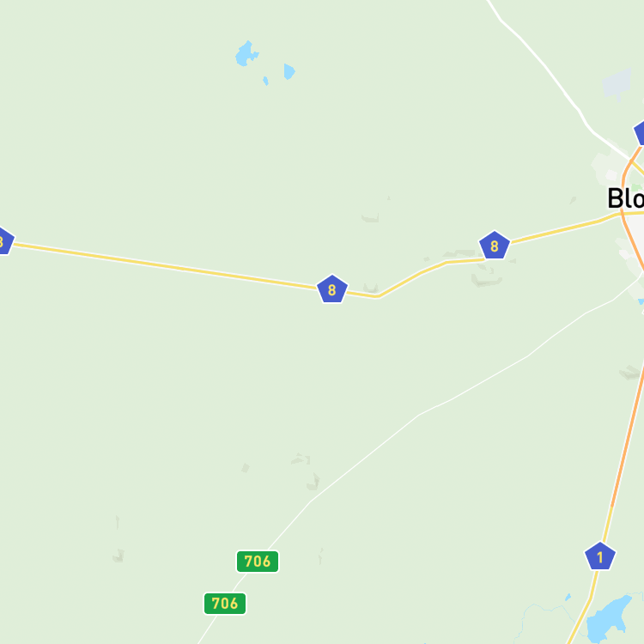This screenshot has width=644, height=644.
Task: Select the yellow route 8 road between the two shields
Action: coord(419,274)
